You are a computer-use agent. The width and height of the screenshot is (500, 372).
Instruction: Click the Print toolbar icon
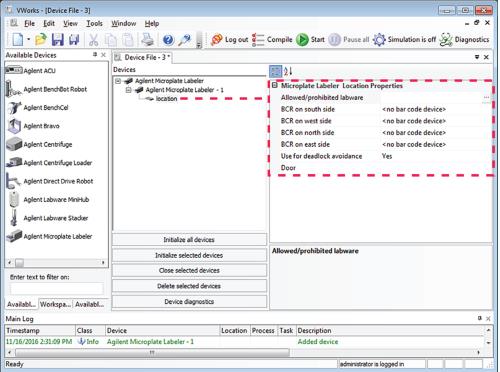147,40
